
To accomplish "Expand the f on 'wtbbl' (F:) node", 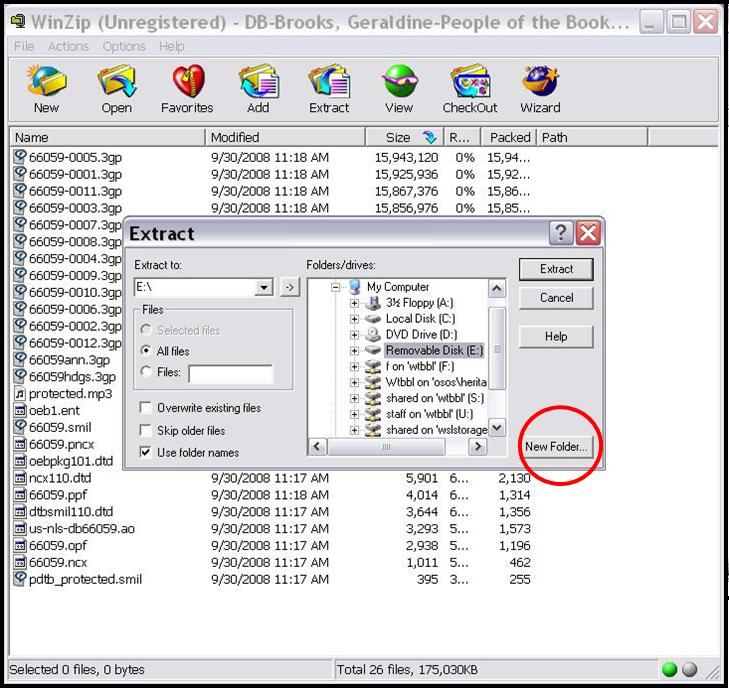I will point(354,366).
